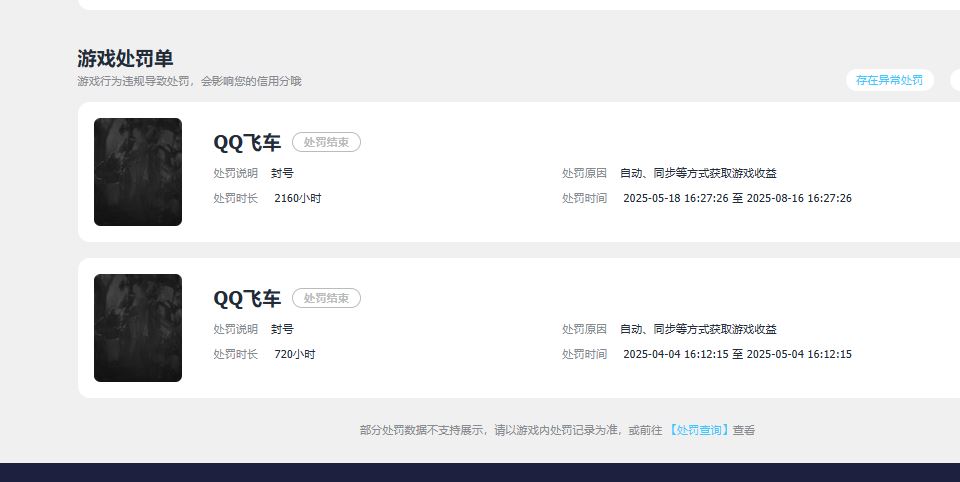Click the penalty reason text in 2160小时 card
This screenshot has width=960, height=482.
click(698, 173)
